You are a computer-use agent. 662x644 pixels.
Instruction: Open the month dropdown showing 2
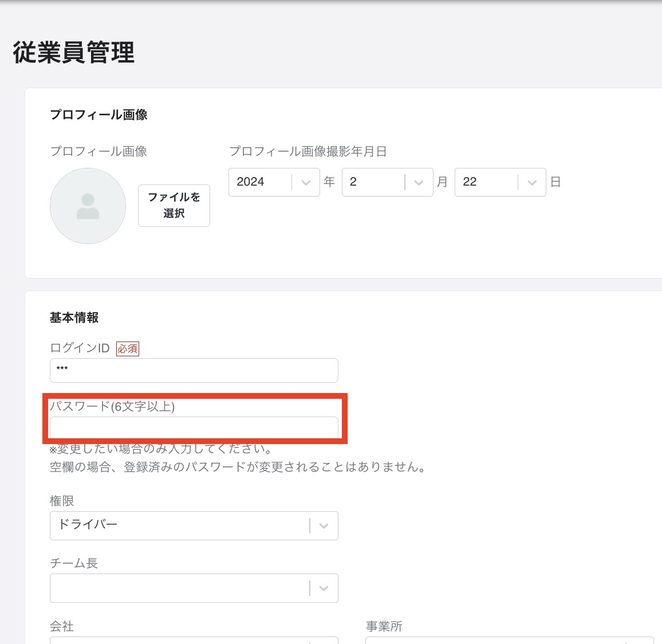pyautogui.click(x=373, y=182)
